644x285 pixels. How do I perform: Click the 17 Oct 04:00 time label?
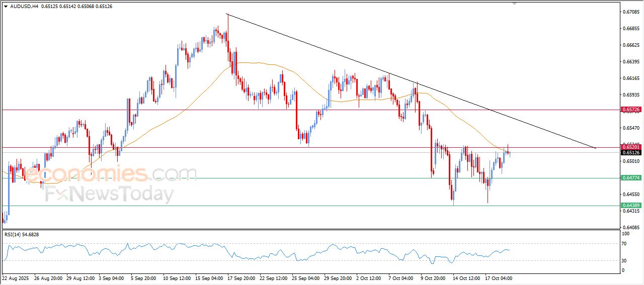point(498,277)
